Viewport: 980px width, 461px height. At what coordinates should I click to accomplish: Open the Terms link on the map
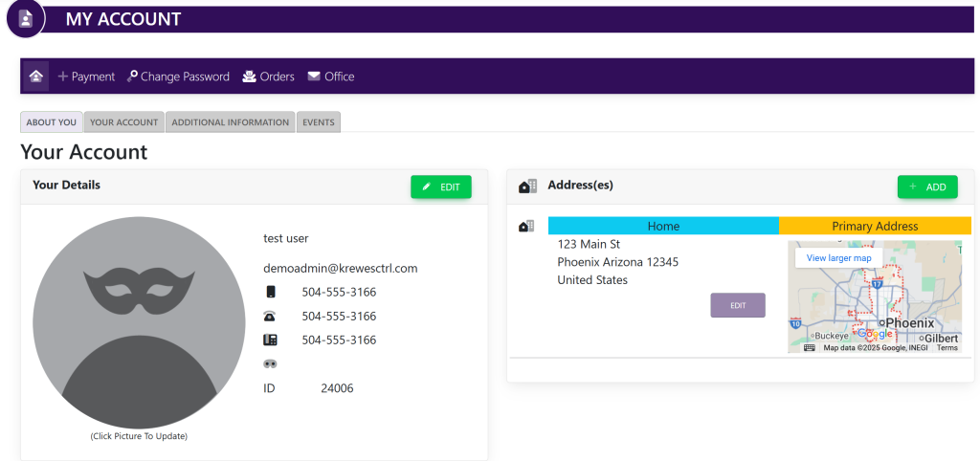(x=947, y=348)
